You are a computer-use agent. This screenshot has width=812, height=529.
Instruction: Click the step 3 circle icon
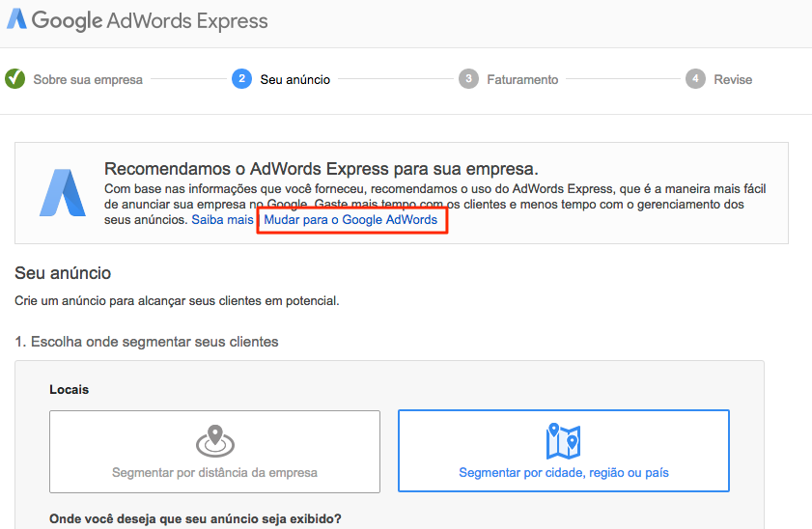(x=468, y=79)
